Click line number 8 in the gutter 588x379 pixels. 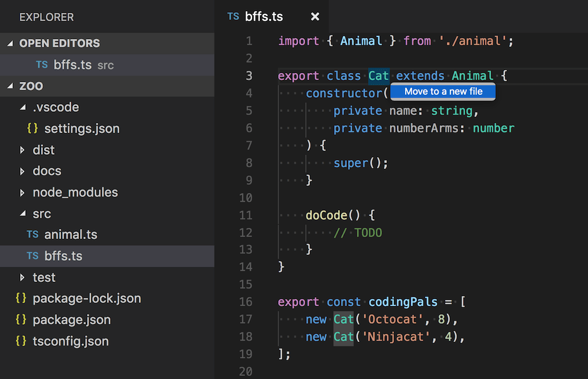[249, 162]
